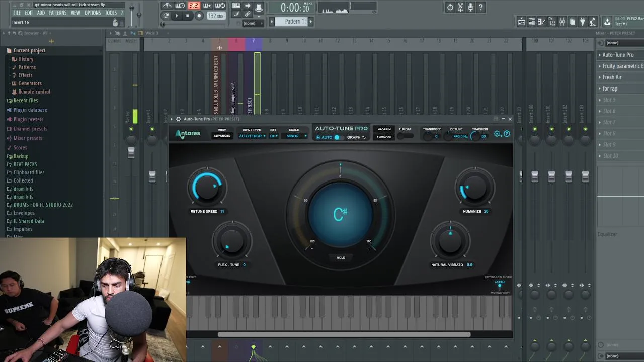Adjust the NATURAL VIBRATO knob
Image resolution: width=644 pixels, height=362 pixels.
pos(450,241)
